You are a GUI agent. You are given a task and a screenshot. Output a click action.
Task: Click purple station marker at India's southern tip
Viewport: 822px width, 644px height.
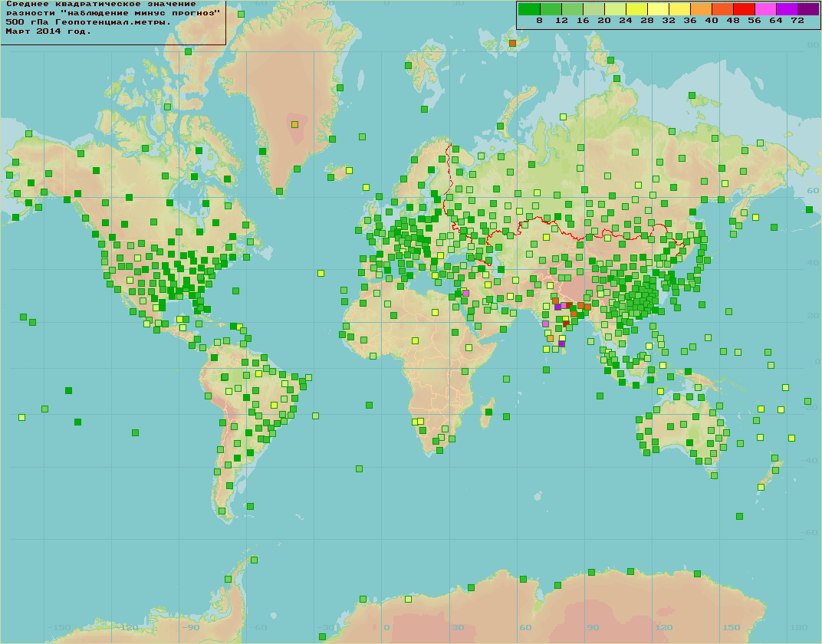[561, 344]
